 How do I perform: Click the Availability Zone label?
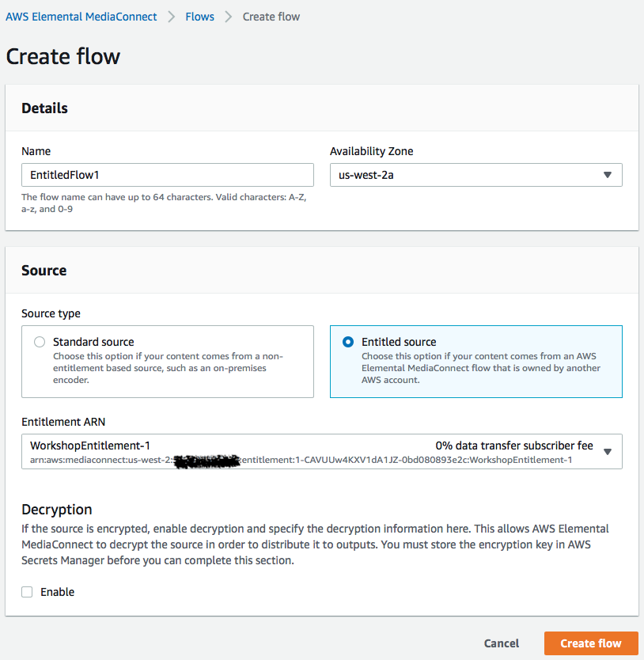click(372, 151)
